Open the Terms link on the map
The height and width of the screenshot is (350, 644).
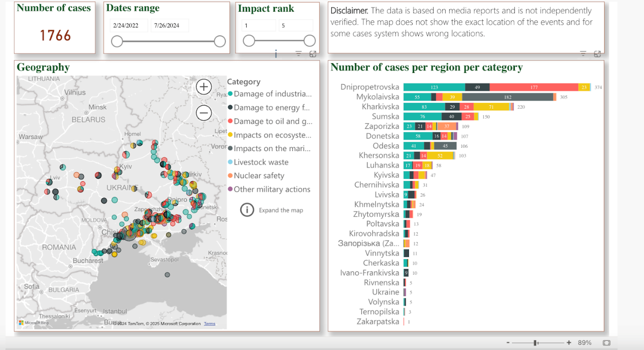pos(210,324)
